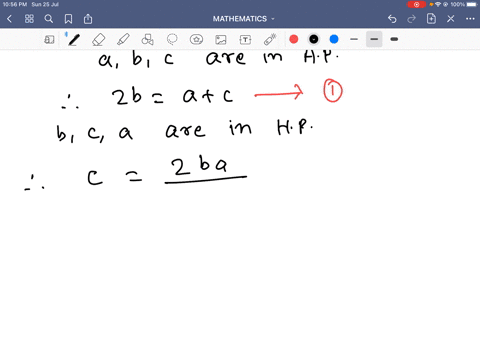Open the MATHEMATICS title dropdown
Image resolution: width=480 pixels, height=360 pixels.
(x=244, y=19)
